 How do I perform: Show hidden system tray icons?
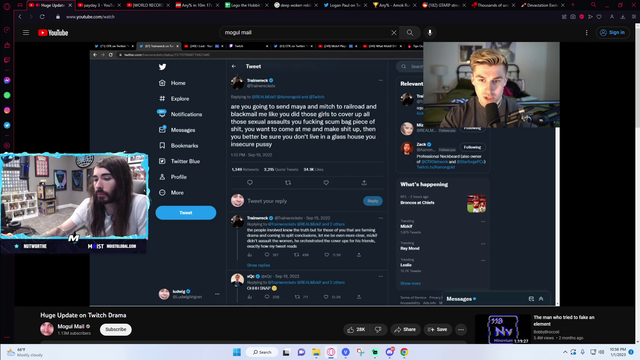click(565, 352)
